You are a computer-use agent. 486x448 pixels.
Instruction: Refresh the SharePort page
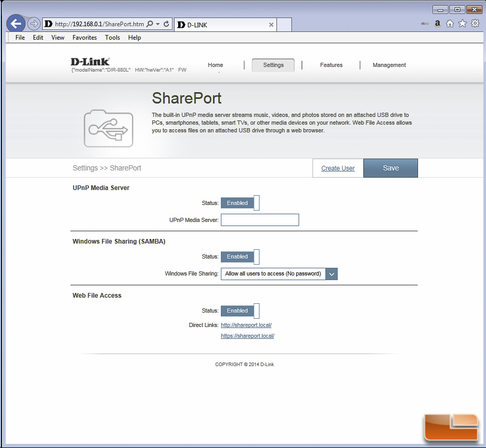[x=166, y=24]
